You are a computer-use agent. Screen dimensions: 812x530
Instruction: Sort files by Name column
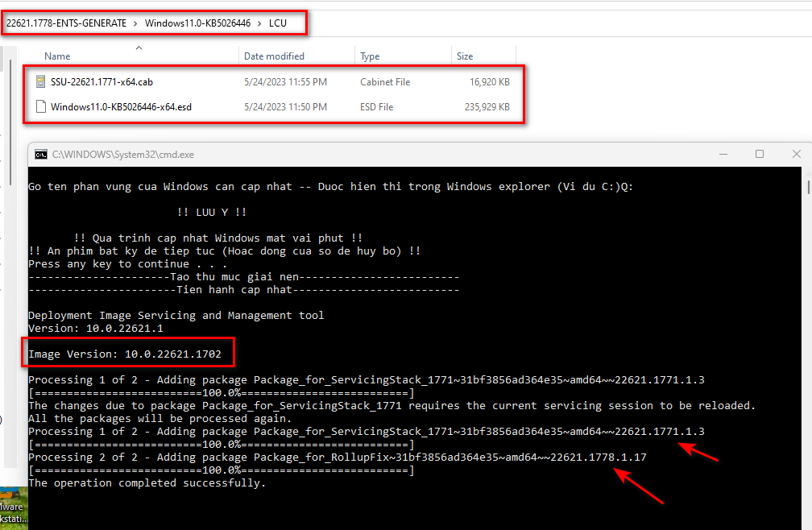coord(57,56)
